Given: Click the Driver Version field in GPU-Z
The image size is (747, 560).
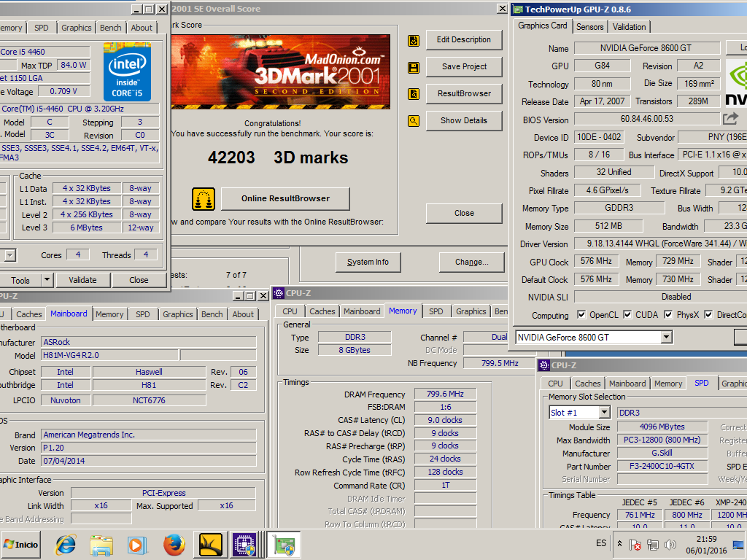Looking at the screenshot, I should click(660, 244).
